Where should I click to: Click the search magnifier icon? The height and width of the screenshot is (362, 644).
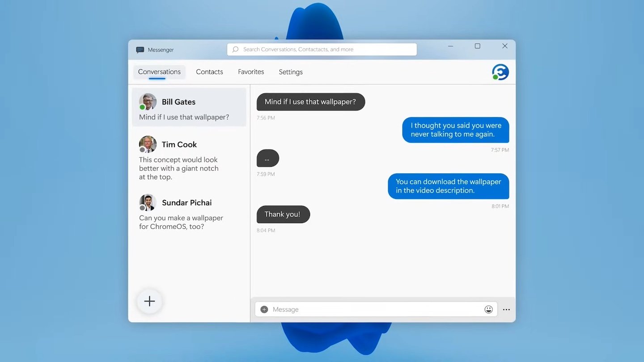point(235,50)
